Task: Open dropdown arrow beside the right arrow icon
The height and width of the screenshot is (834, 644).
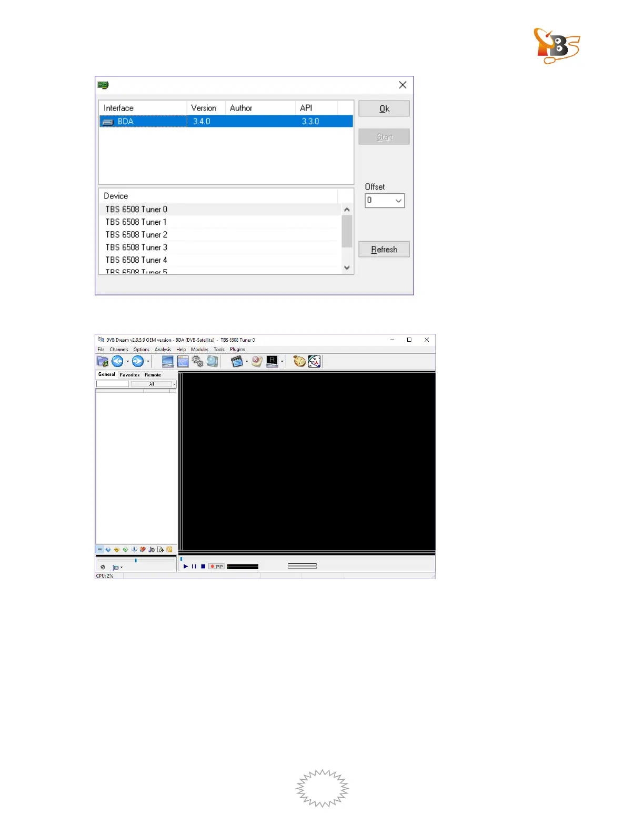Action: click(148, 361)
